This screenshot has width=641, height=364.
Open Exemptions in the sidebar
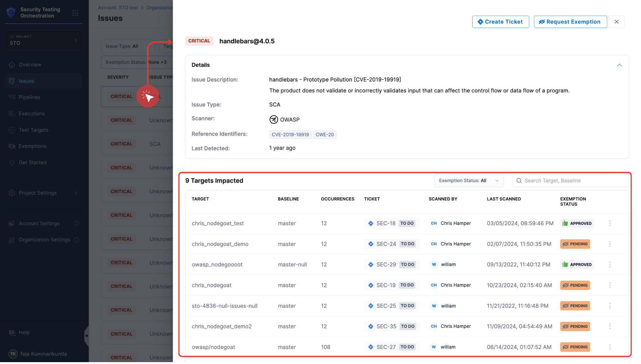click(x=33, y=146)
